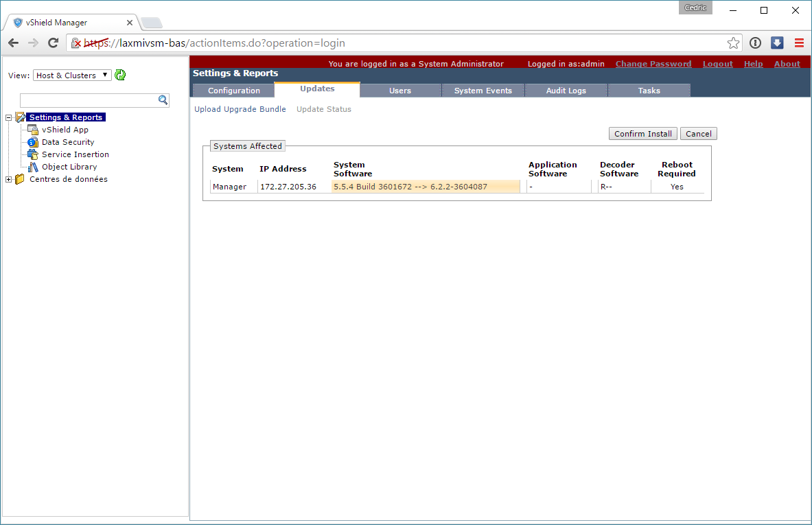Collapse the Settings & Reports tree node

9,117
